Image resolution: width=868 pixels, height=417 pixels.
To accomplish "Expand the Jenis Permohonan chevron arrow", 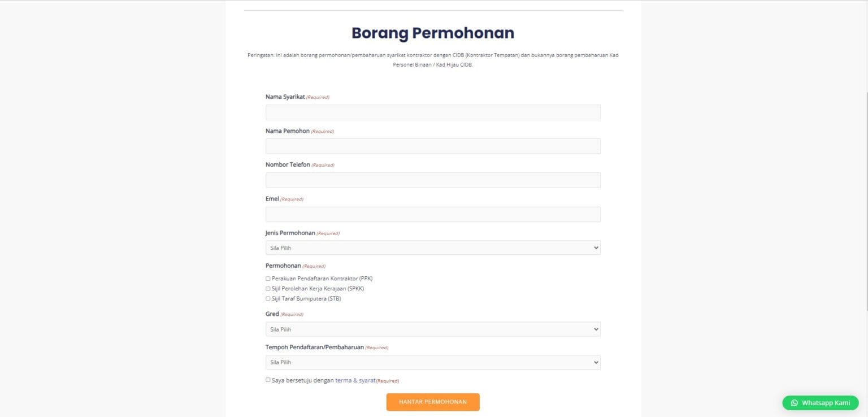I will [595, 247].
